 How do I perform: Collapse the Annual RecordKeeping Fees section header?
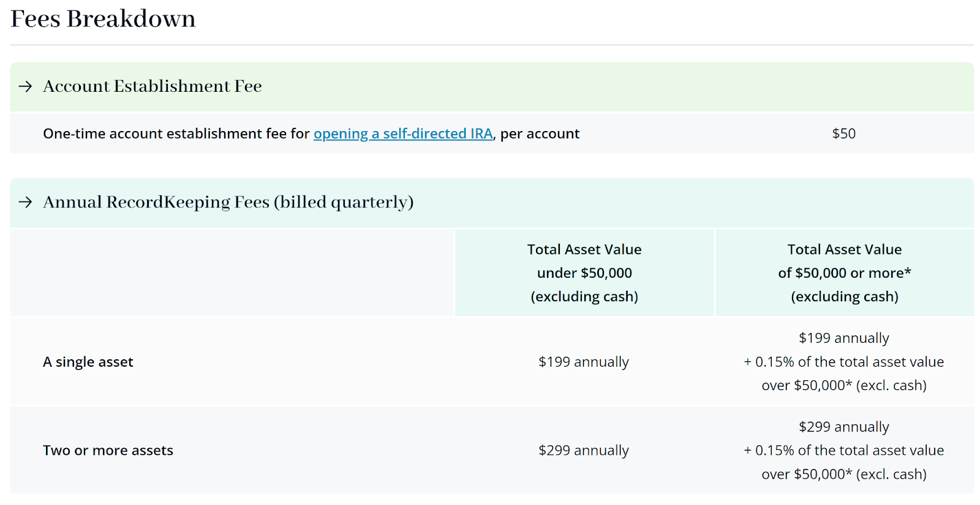(x=228, y=202)
